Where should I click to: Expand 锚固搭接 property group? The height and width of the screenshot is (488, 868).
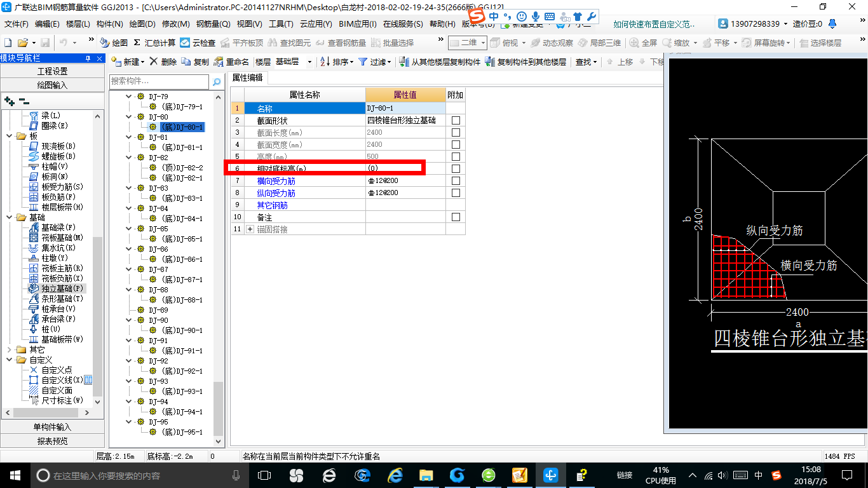click(250, 229)
